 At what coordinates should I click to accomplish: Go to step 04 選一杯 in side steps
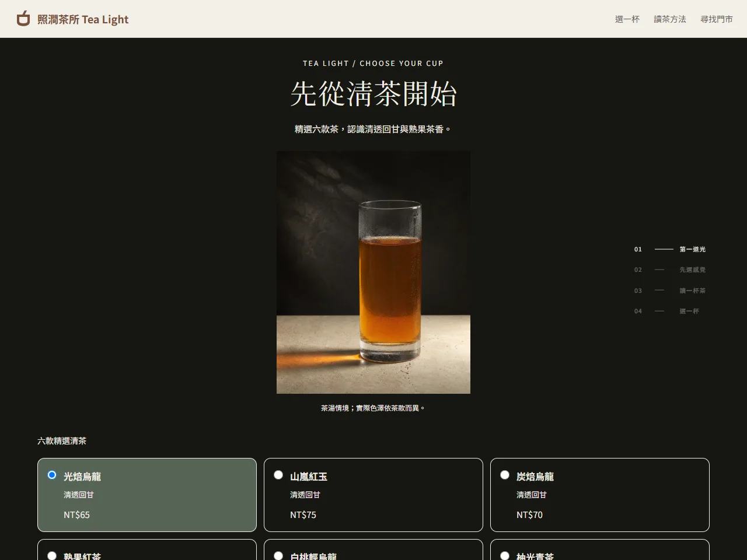(x=666, y=311)
